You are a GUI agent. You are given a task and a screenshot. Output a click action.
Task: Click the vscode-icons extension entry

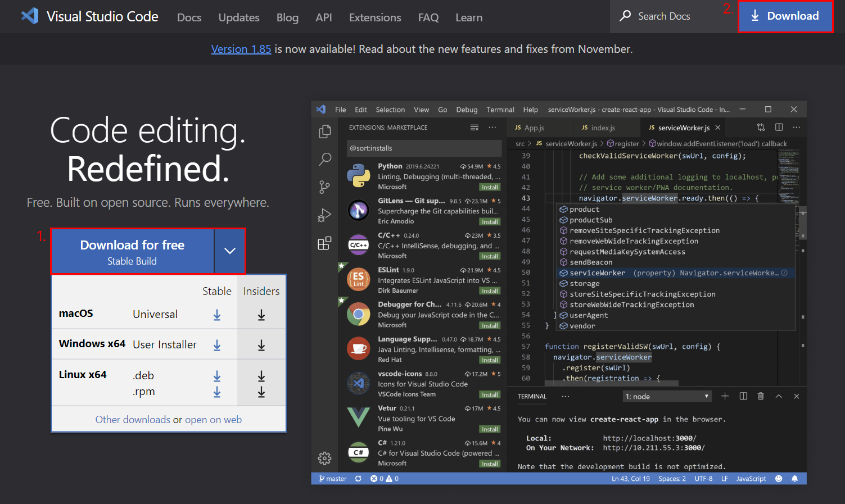(422, 384)
